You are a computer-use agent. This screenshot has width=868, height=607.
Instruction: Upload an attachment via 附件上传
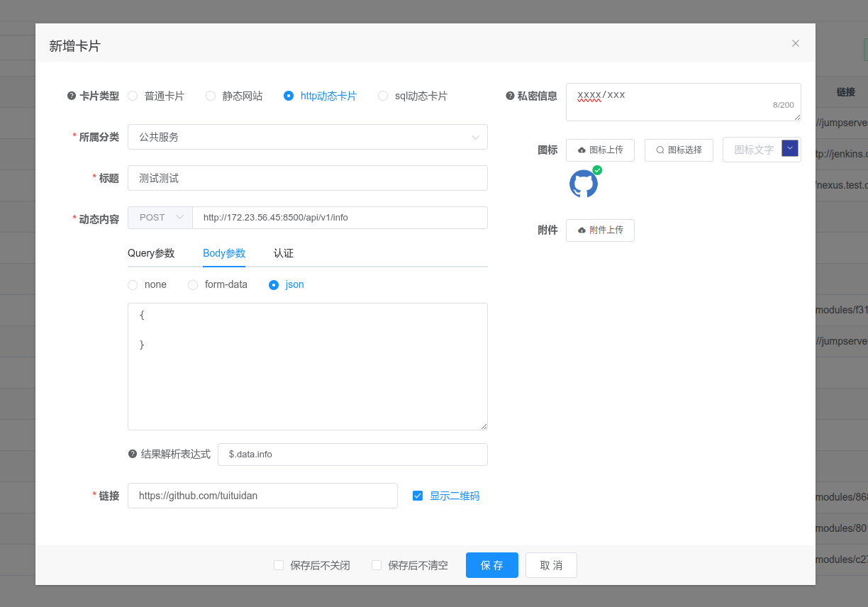[600, 230]
